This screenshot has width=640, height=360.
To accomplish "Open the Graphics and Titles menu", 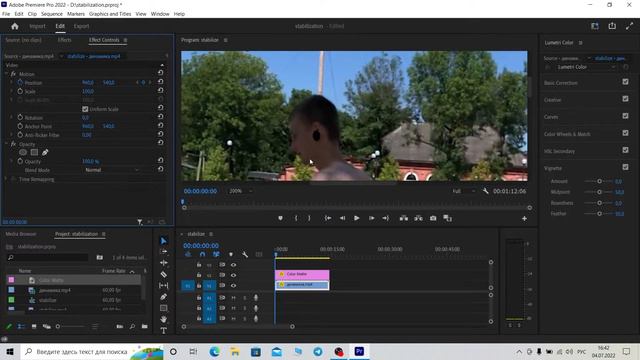I will [110, 14].
